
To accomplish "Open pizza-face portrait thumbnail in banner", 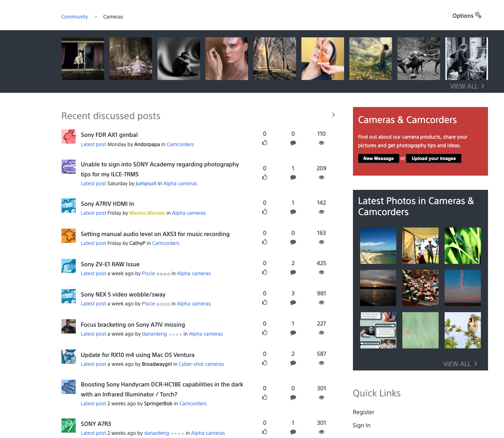I will [x=323, y=59].
